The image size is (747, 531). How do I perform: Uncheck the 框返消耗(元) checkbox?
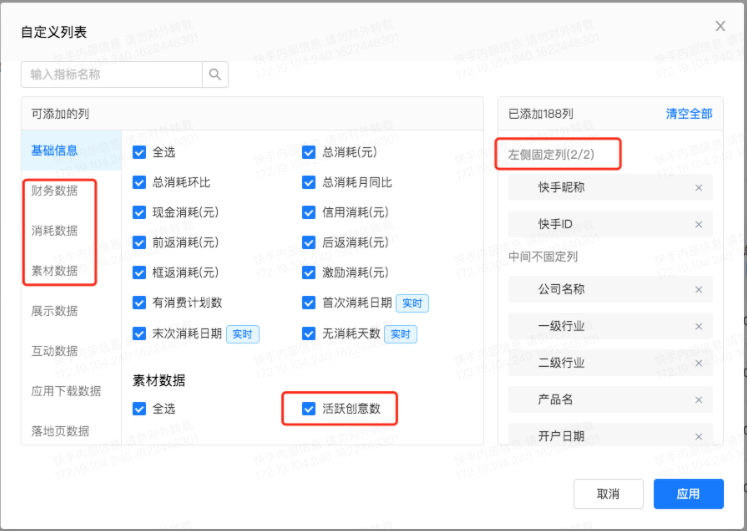[x=139, y=272]
